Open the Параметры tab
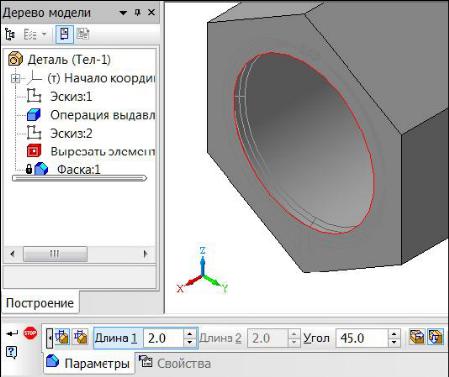This screenshot has height=377, width=449. (x=89, y=363)
